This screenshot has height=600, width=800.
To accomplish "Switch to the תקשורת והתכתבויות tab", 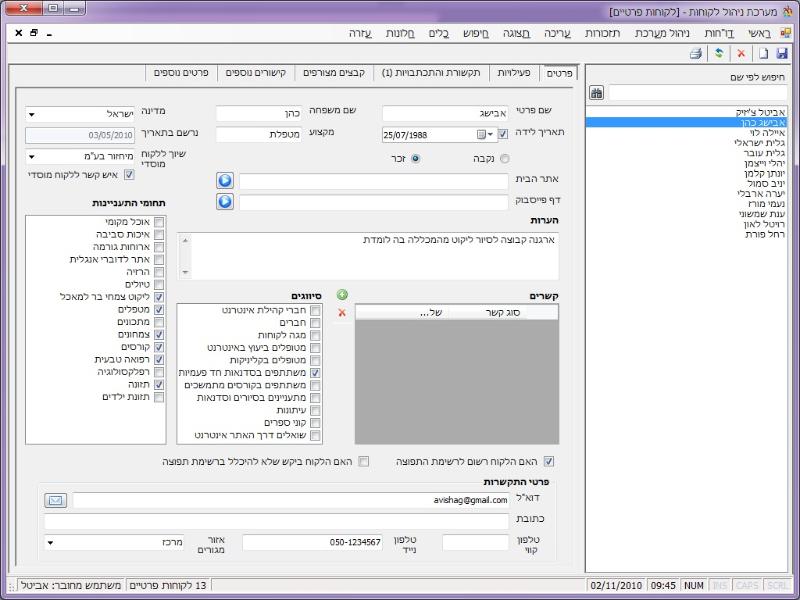I will point(431,73).
